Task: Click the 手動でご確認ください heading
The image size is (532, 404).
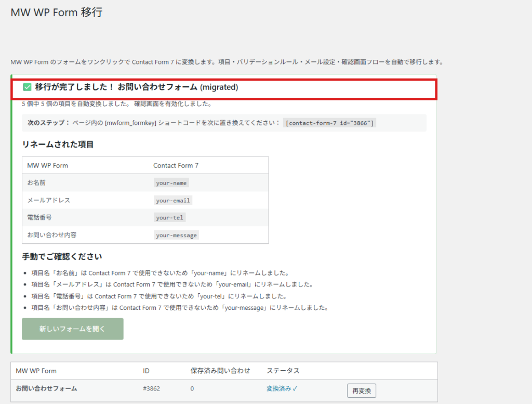Action: (62, 257)
